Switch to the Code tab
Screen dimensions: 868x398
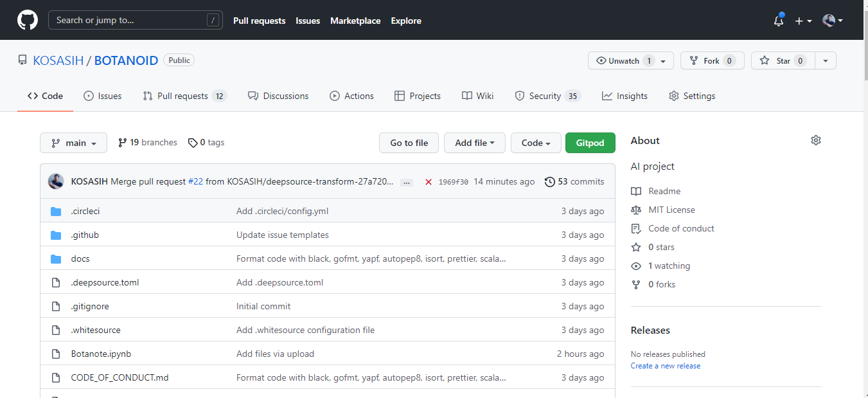[x=45, y=96]
